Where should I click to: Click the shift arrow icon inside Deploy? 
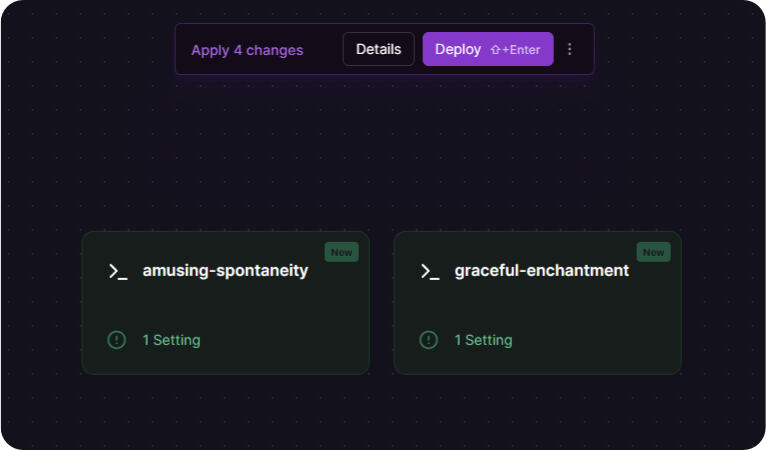click(x=495, y=50)
